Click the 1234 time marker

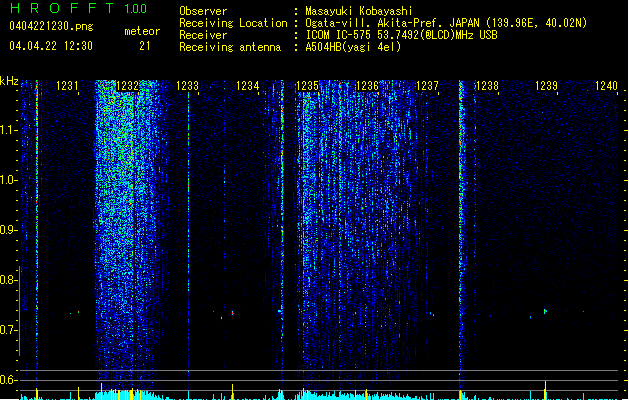coord(248,86)
